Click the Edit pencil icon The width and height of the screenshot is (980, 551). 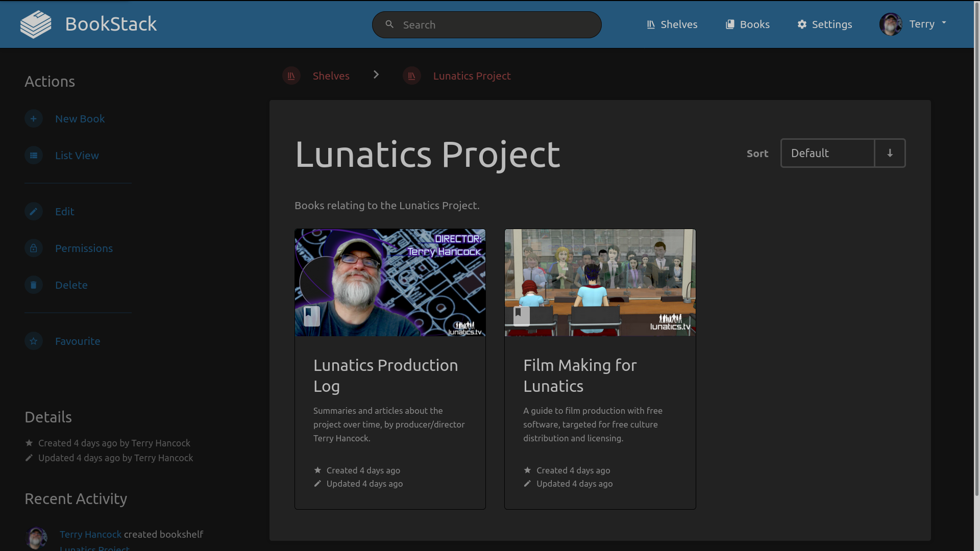[x=34, y=212]
